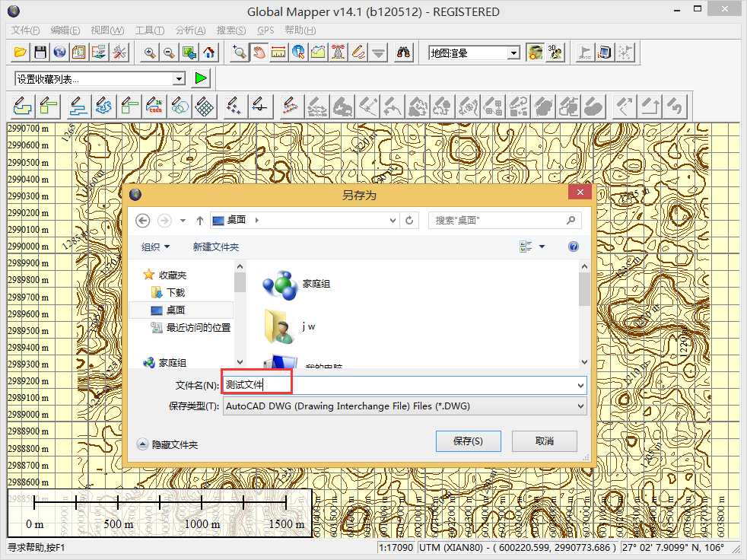Click the 搜索"桌面" search box
This screenshot has width=747, height=560.
point(505,220)
